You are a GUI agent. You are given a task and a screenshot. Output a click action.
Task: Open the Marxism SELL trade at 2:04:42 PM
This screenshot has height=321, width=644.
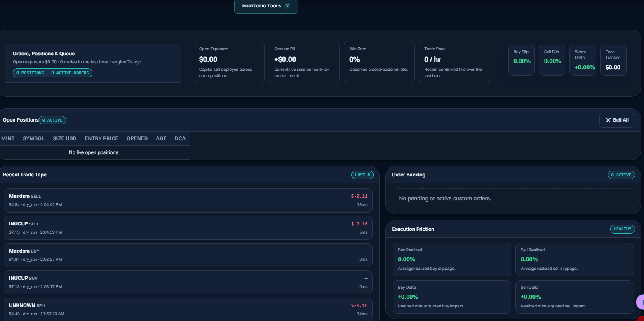188,200
